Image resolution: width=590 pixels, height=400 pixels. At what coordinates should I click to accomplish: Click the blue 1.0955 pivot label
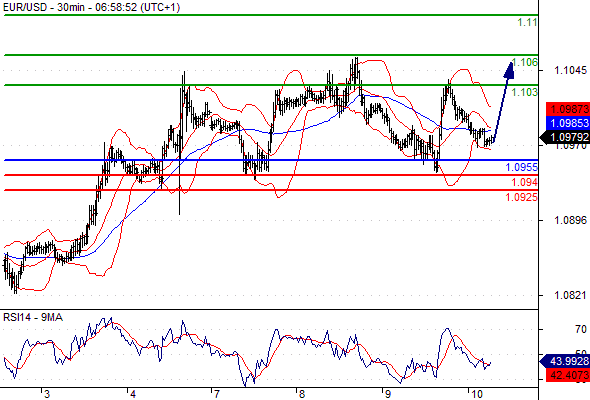(521, 167)
